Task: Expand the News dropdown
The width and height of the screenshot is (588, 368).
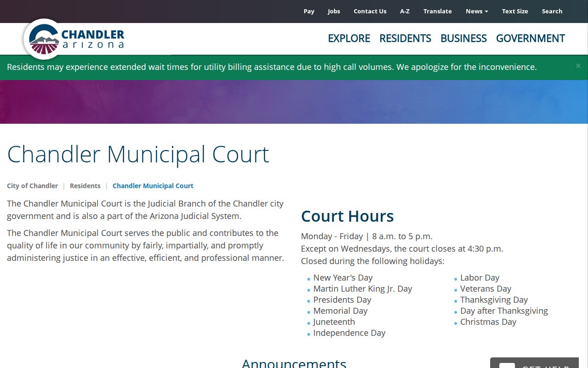Action: pos(477,11)
